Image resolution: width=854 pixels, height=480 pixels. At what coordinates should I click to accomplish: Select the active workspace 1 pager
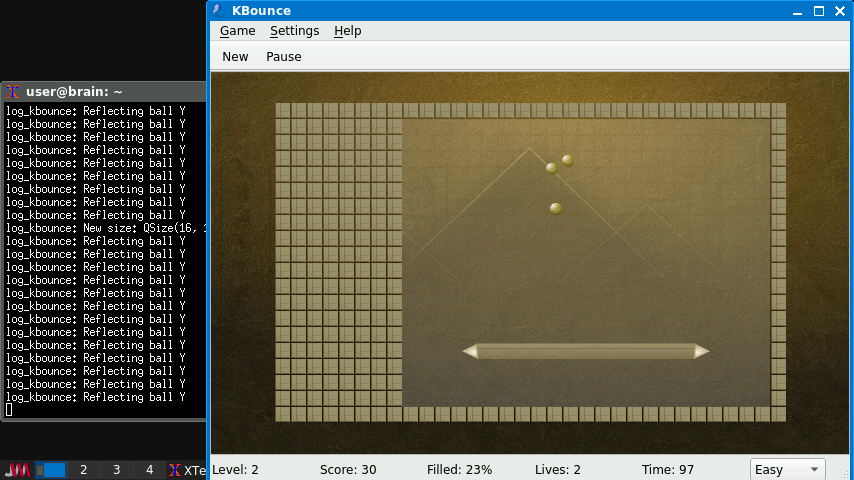[51, 470]
